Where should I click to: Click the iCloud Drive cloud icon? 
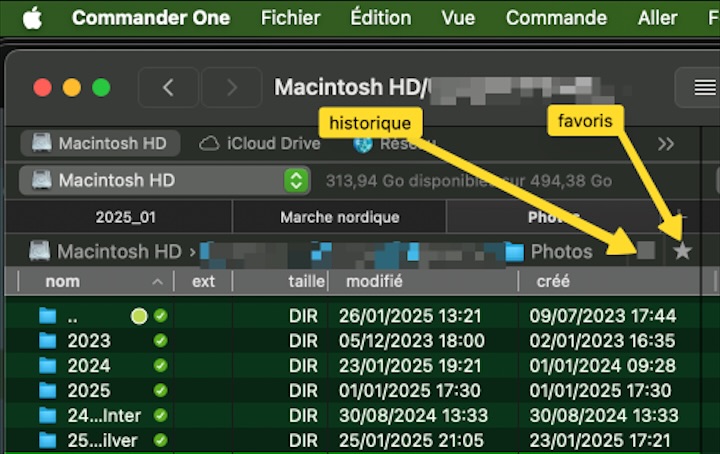tap(209, 143)
